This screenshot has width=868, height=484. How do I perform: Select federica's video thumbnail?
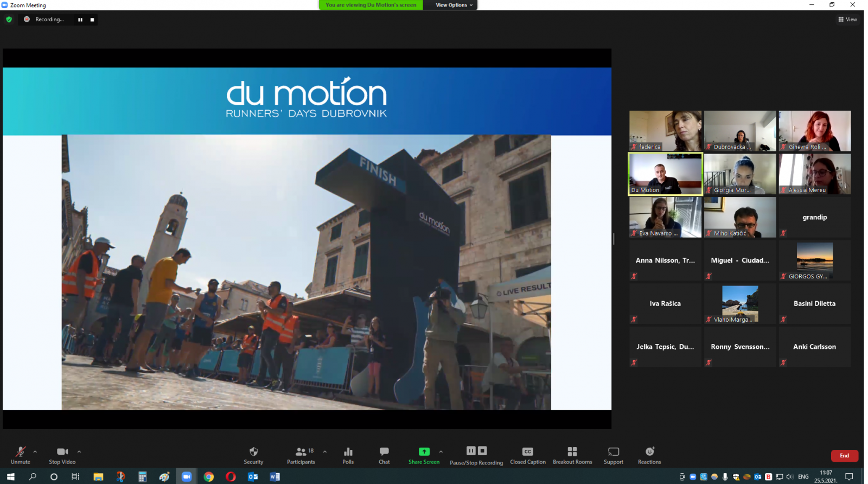click(x=665, y=131)
